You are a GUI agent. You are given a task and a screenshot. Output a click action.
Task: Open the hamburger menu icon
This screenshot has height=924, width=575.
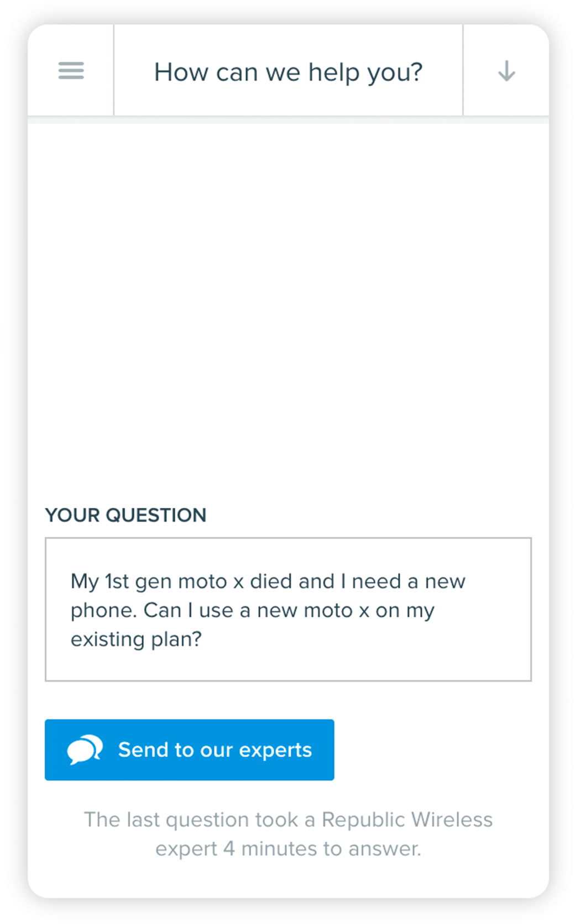[x=71, y=71]
